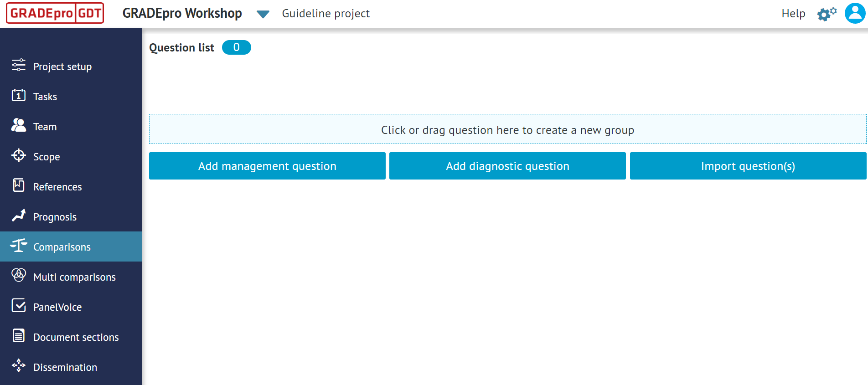Open the Team panel icon
The image size is (868, 385).
(x=18, y=126)
